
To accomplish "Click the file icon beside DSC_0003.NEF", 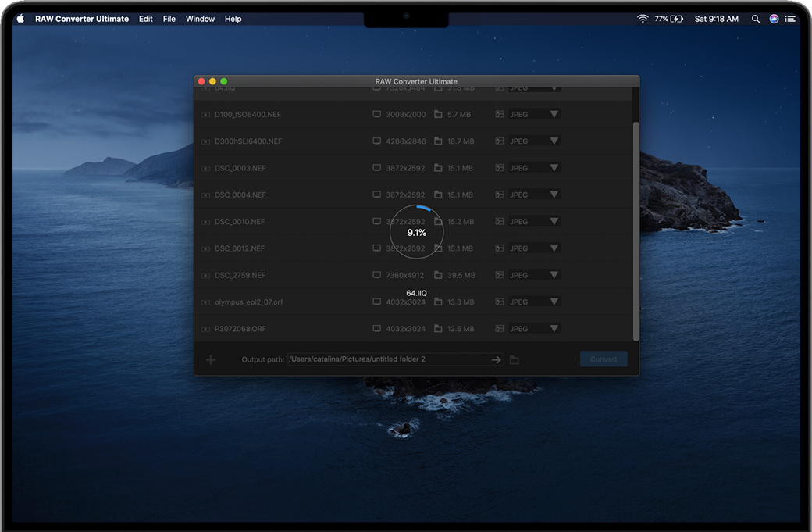I will 206,169.
